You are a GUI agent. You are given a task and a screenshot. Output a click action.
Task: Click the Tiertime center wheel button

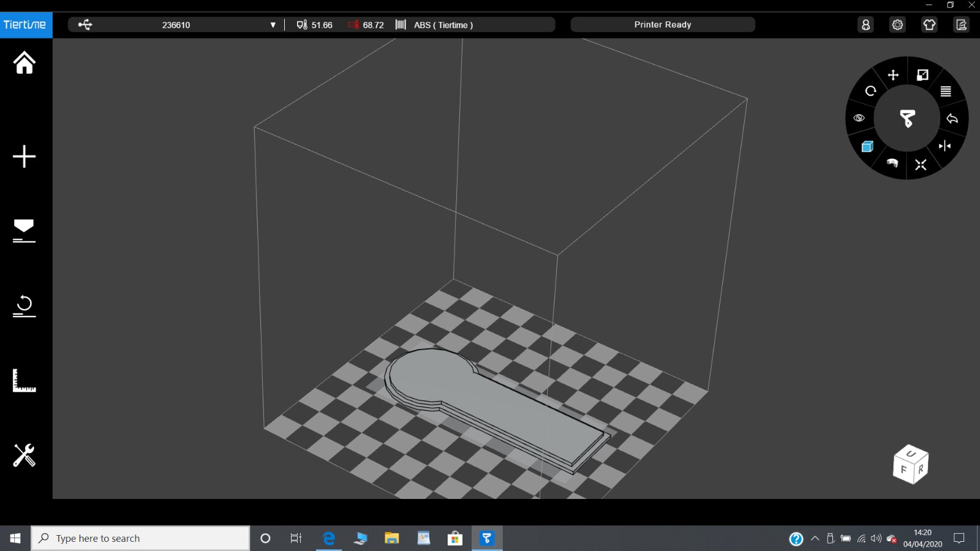[x=907, y=118]
